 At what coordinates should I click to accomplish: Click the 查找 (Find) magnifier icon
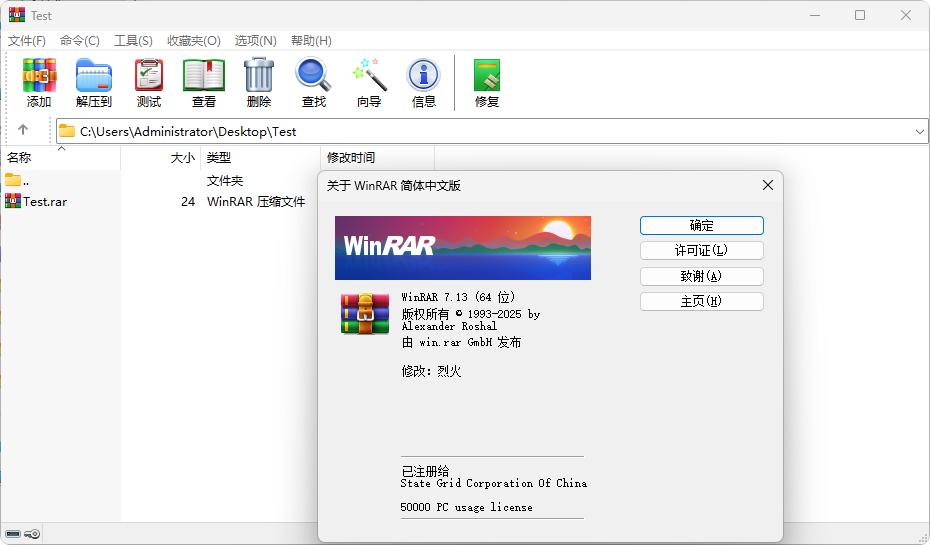click(313, 75)
